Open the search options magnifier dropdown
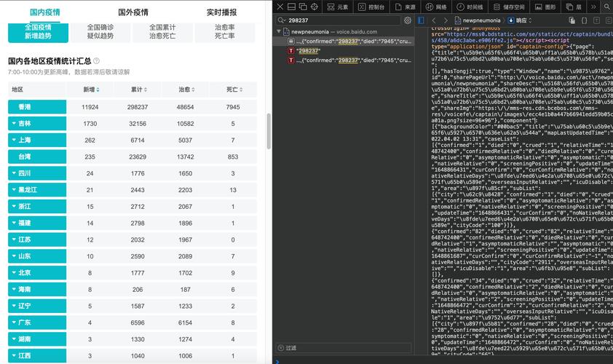The height and width of the screenshot is (364, 613). click(x=282, y=20)
